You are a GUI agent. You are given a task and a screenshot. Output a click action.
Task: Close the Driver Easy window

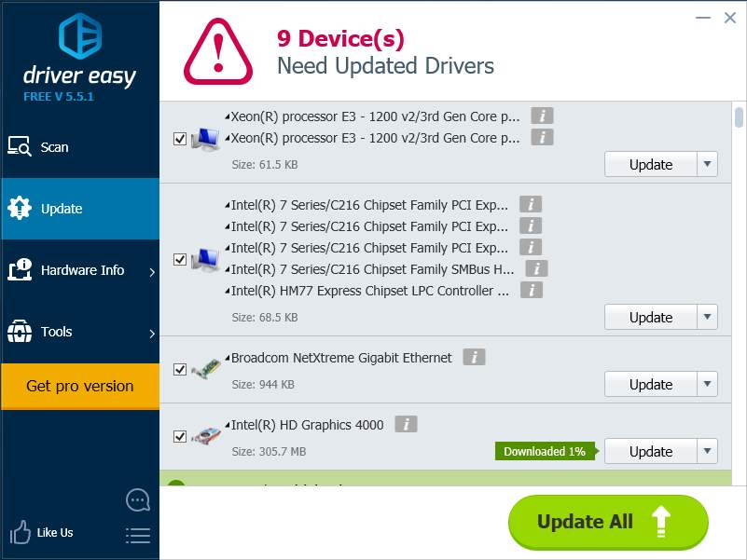730,18
